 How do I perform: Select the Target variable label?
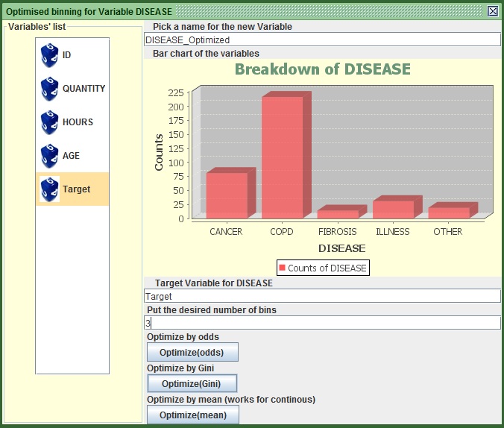77,189
